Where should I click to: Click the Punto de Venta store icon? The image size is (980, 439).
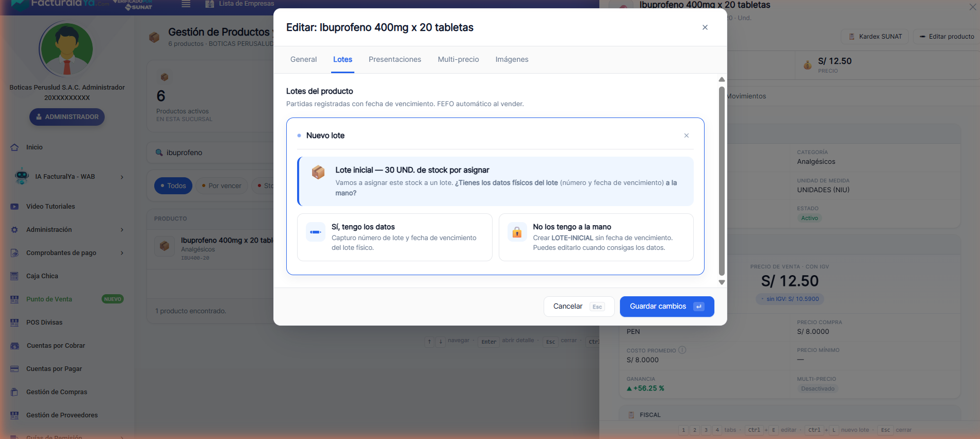14,299
